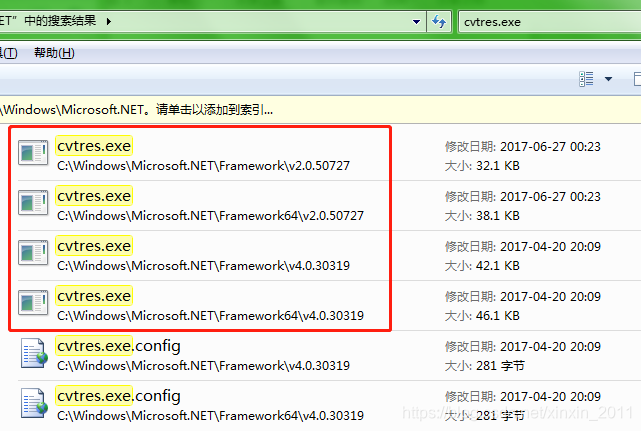Click the 281 字节 size for Framework\v4.0.30319 config

click(x=500, y=365)
